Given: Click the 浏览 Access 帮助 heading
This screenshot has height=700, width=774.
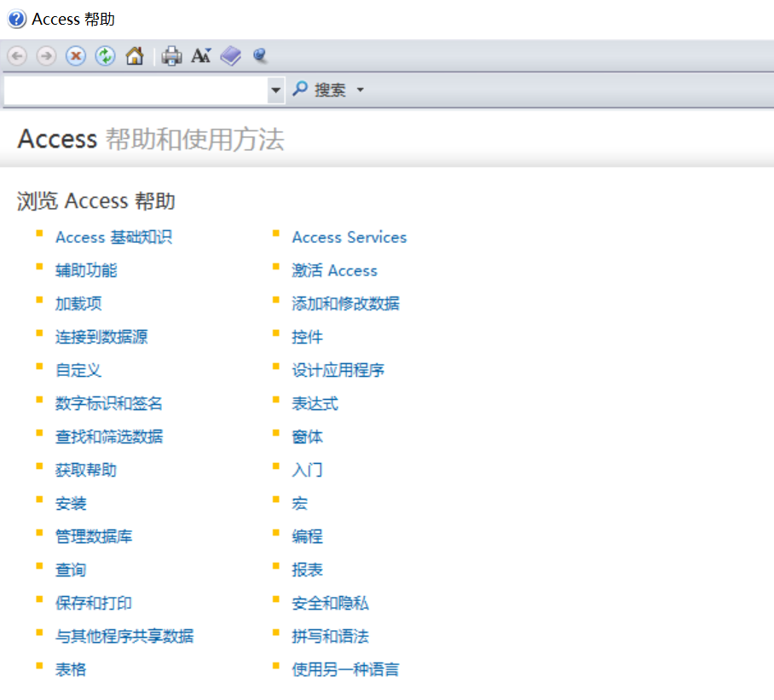Looking at the screenshot, I should click(96, 201).
